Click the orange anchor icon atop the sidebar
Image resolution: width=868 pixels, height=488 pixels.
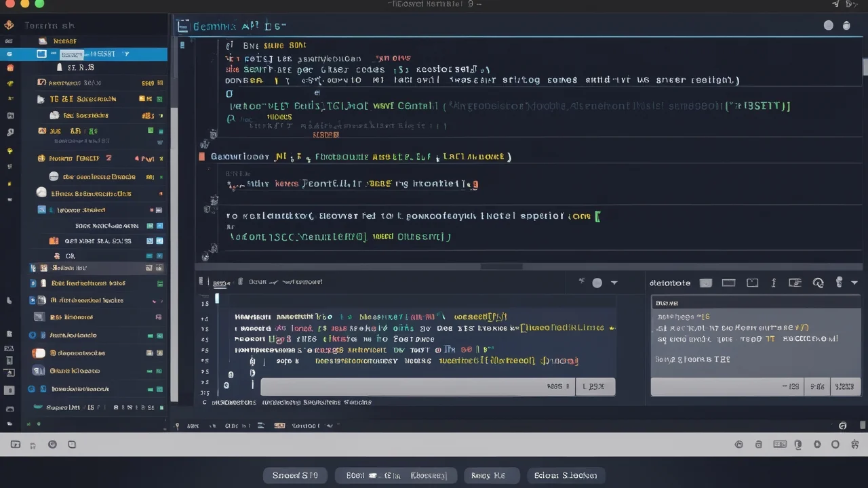click(9, 25)
